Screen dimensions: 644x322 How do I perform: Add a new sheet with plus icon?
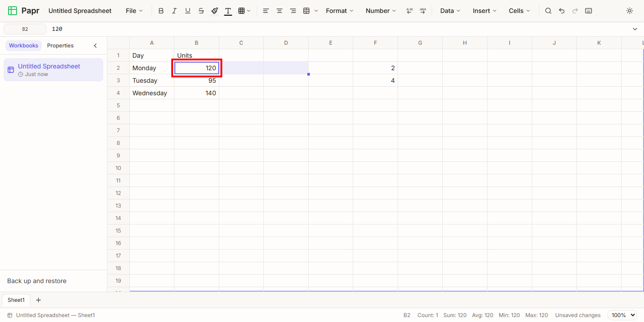coord(38,300)
